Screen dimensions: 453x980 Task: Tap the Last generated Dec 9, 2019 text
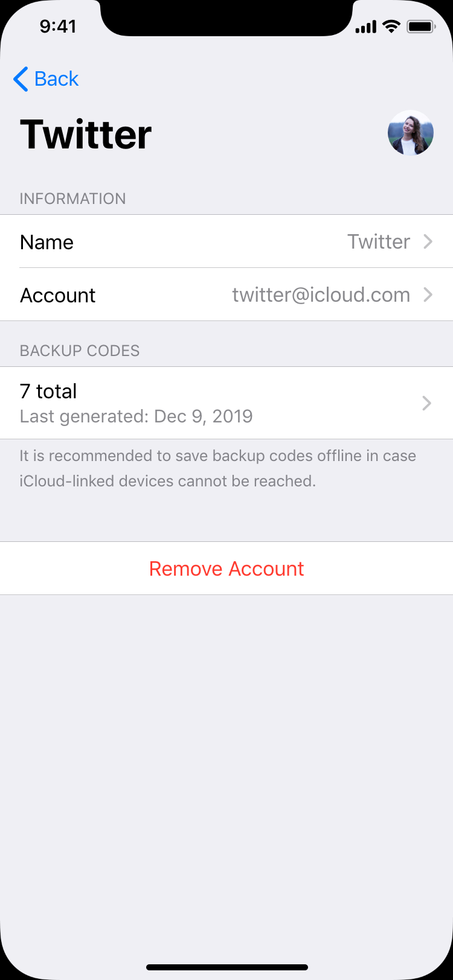pos(137,416)
